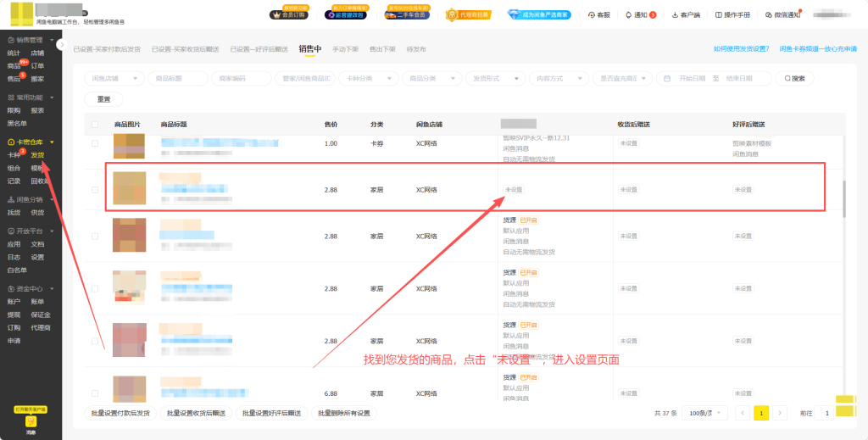The image size is (868, 440).
Task: Open 通知 bell notifications
Action: point(641,15)
